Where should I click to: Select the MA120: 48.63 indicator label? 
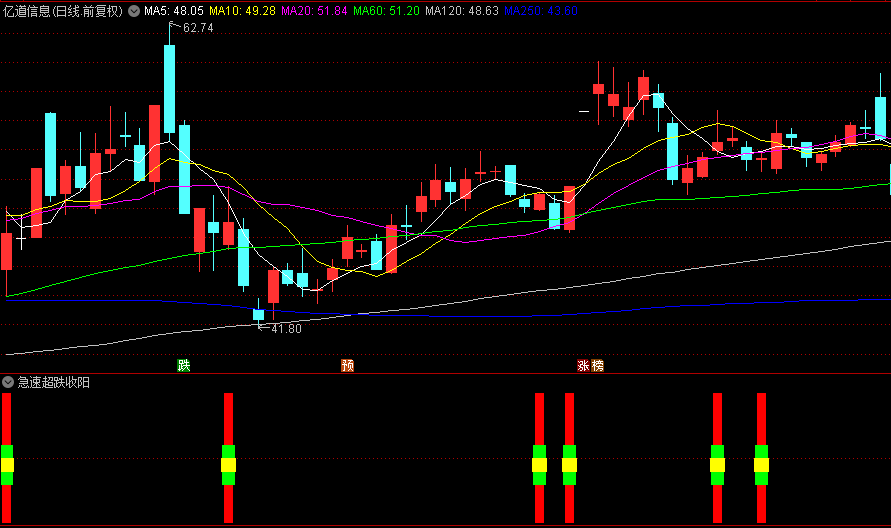coord(462,11)
